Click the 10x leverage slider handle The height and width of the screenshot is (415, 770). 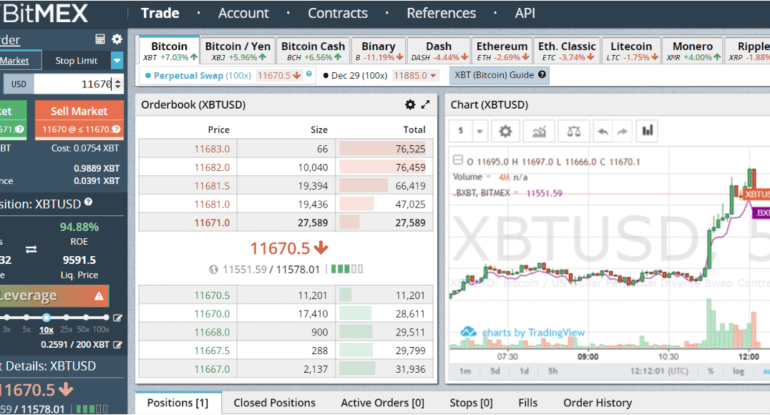coord(46,317)
